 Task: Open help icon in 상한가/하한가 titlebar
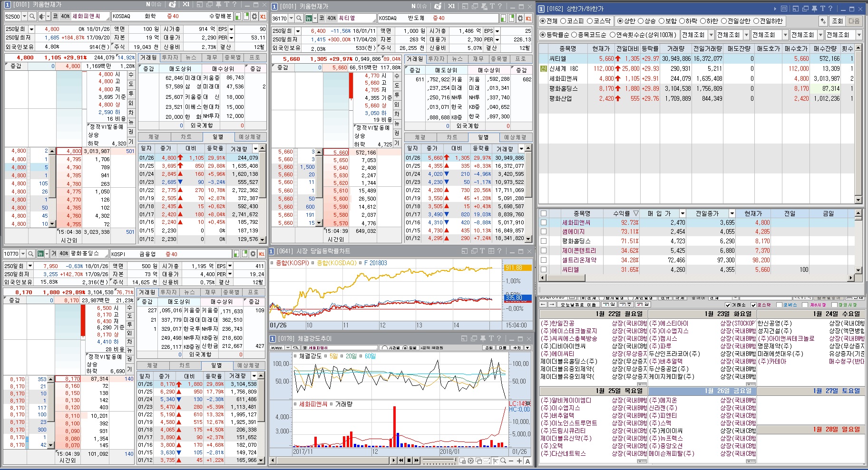[830, 9]
